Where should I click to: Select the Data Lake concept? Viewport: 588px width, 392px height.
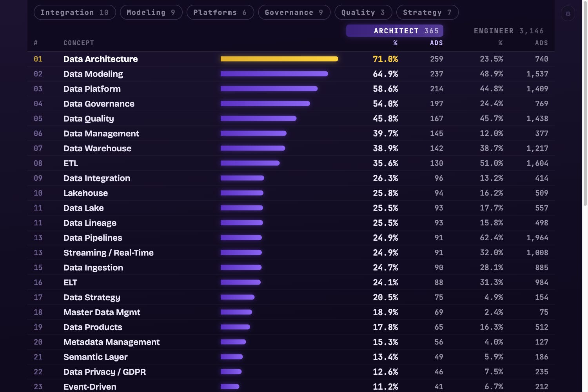pyautogui.click(x=83, y=208)
